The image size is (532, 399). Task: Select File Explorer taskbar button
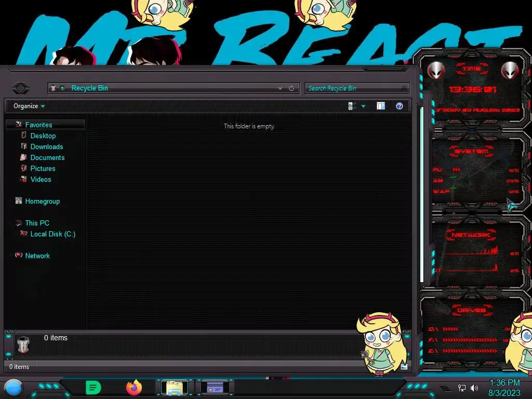point(175,388)
